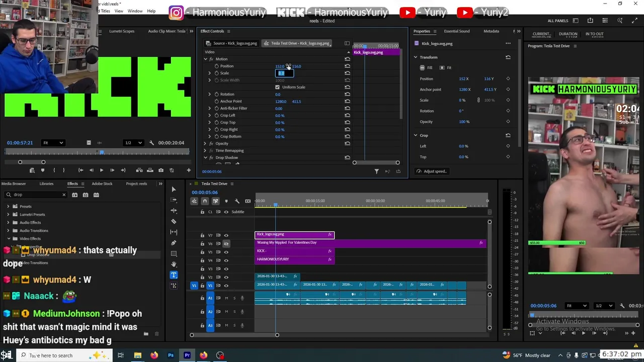Clear the Effects search field text
Viewport: 644px width, 362px height.
(64, 195)
